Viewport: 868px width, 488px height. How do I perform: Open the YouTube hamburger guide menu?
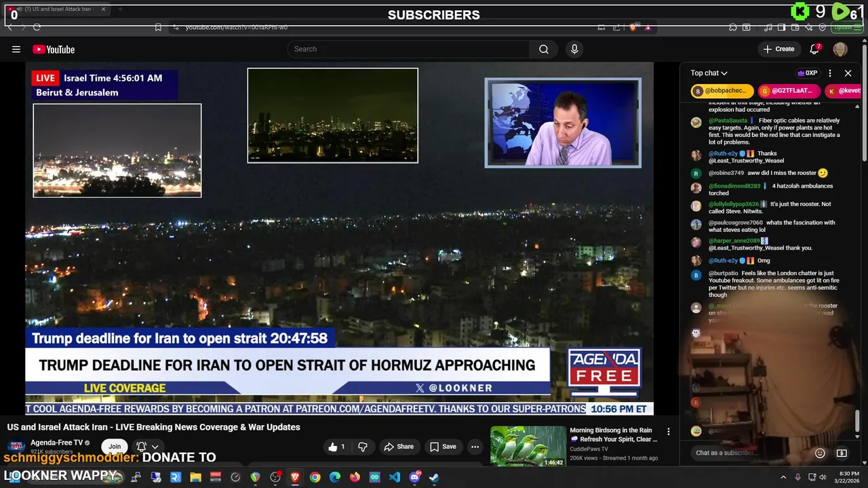tap(16, 49)
